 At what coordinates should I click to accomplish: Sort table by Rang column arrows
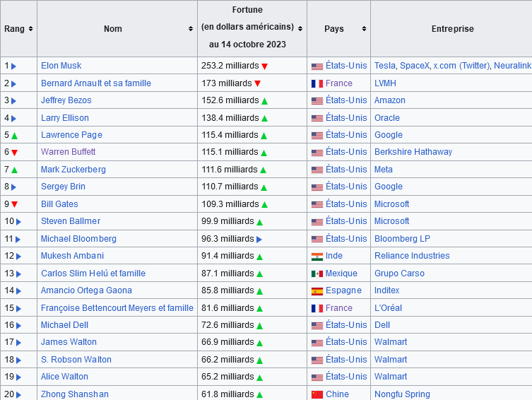pos(30,29)
